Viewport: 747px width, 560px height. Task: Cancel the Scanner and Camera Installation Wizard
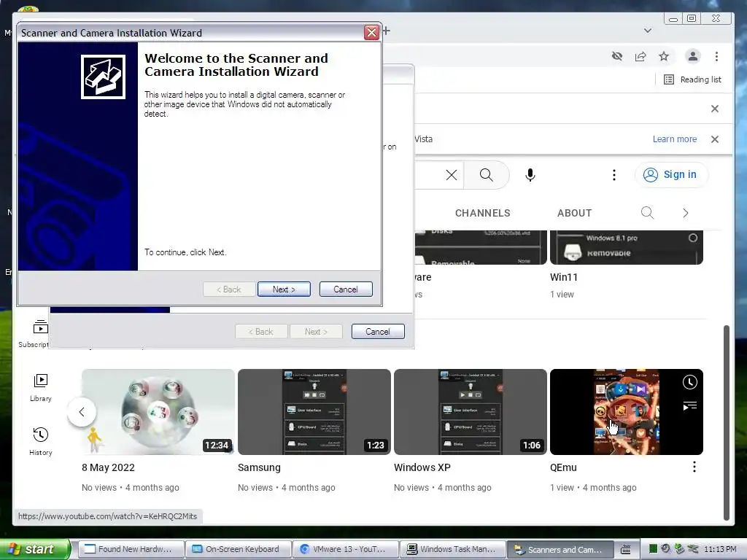346,289
